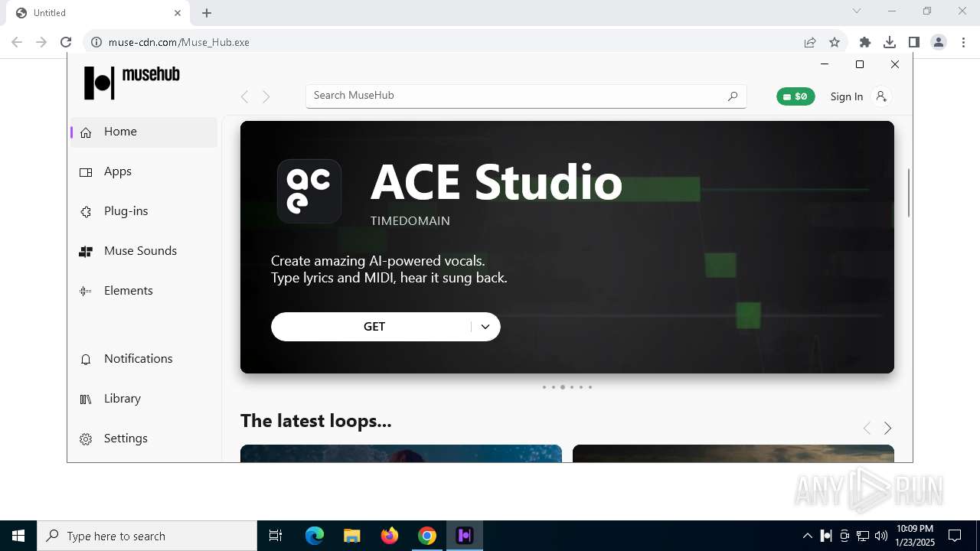Click Chrome forward button

coord(41,42)
